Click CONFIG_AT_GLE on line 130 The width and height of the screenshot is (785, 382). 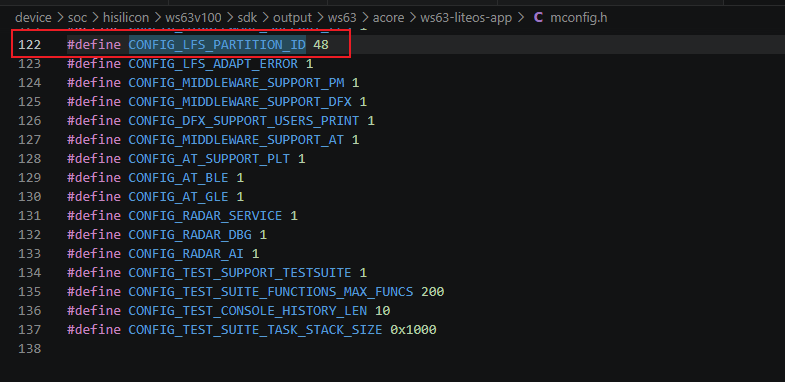178,197
